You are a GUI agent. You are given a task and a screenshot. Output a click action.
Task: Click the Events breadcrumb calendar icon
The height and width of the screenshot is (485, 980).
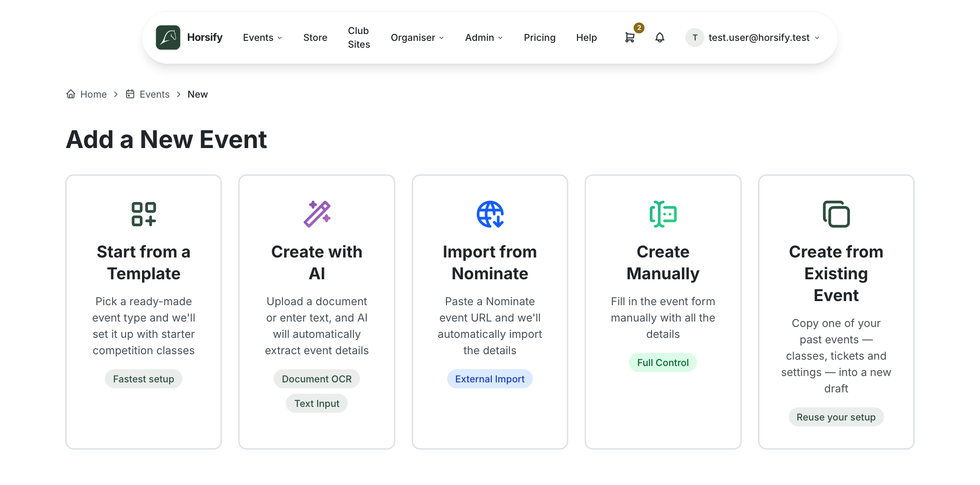click(130, 94)
